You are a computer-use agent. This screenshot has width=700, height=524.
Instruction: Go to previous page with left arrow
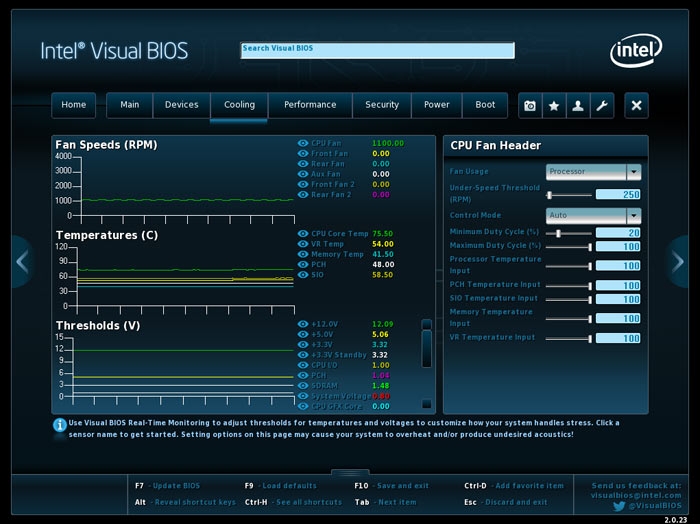[x=22, y=262]
